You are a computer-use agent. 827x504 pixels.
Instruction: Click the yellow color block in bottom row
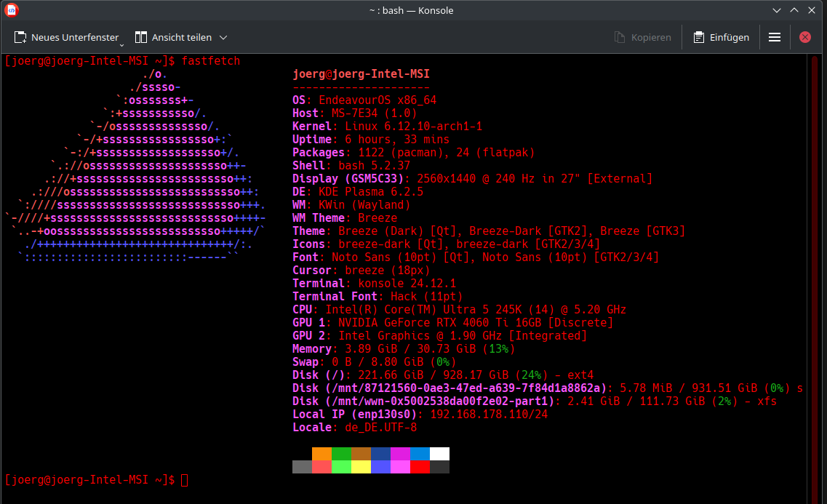[361, 467]
